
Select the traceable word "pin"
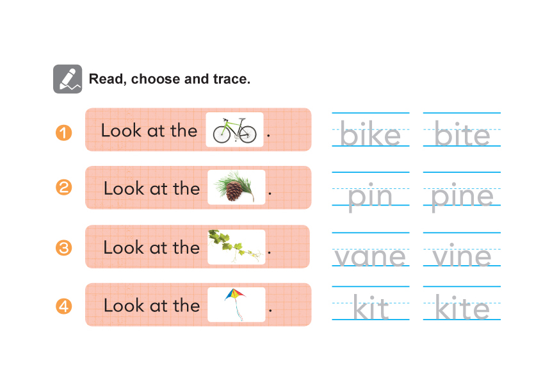(x=370, y=196)
